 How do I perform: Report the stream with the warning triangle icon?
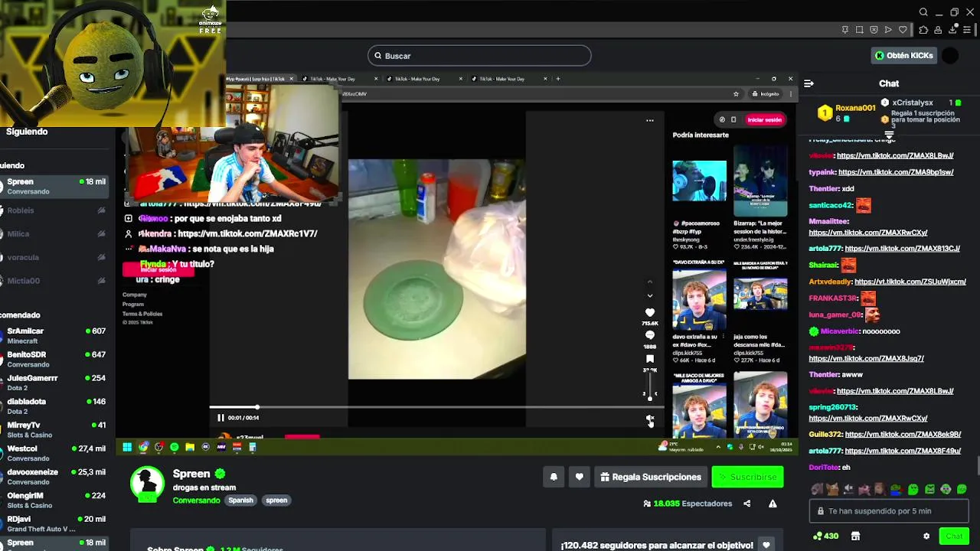coord(773,504)
